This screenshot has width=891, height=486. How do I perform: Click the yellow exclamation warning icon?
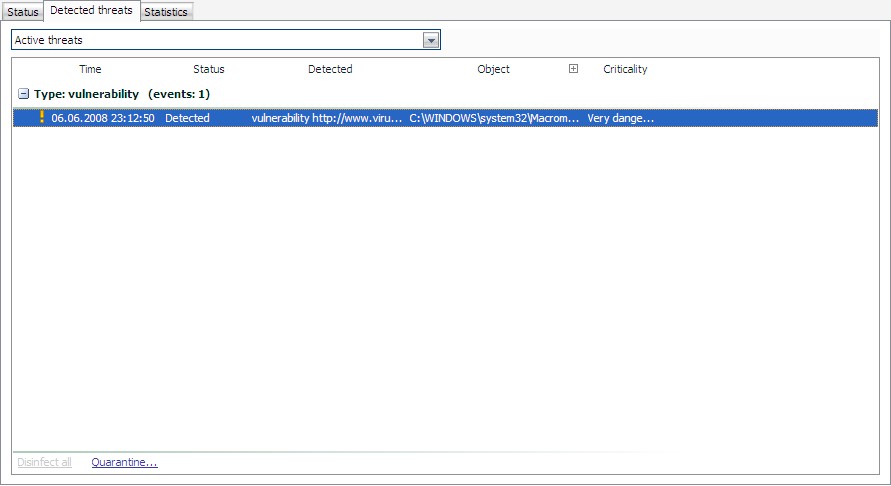pyautogui.click(x=41, y=117)
